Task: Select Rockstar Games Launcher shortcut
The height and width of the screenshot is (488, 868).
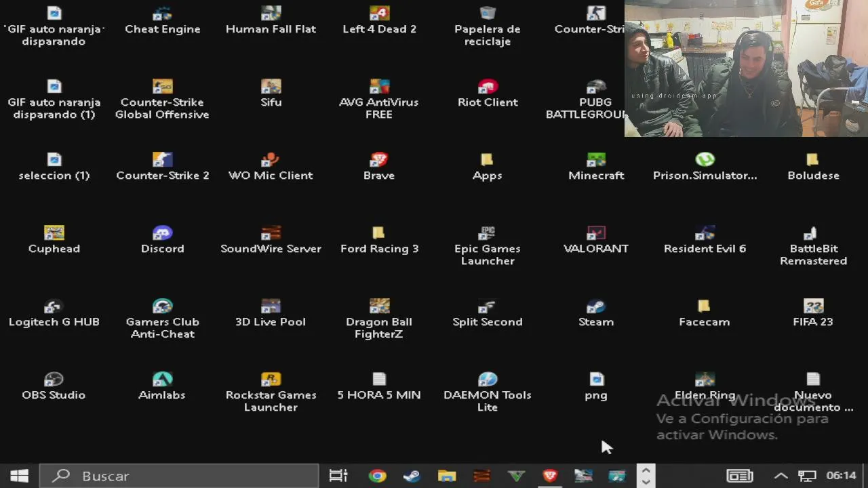Action: [x=271, y=392]
